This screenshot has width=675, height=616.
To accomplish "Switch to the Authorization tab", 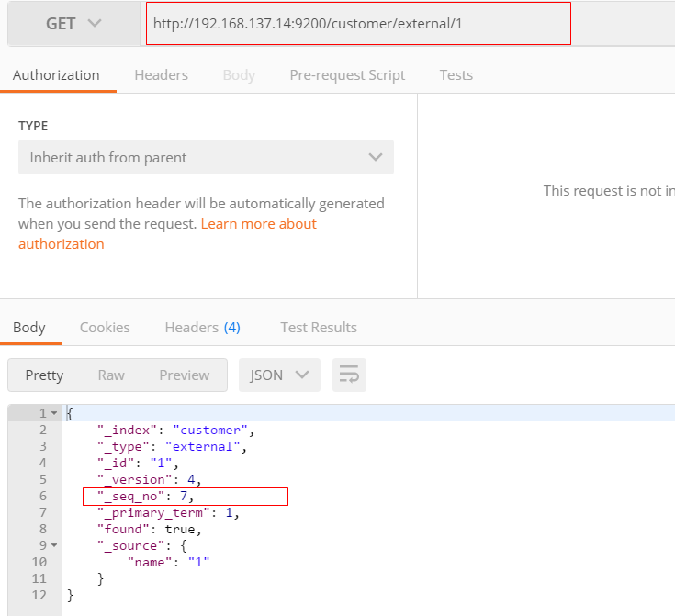I will pyautogui.click(x=56, y=75).
